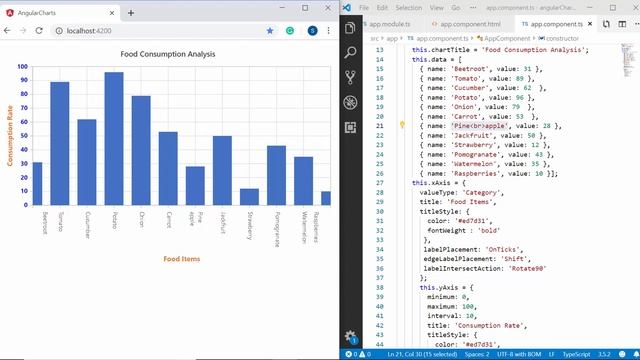Viewport: 640px width, 360px height.
Task: Go forward in Chrome
Action: (23, 31)
